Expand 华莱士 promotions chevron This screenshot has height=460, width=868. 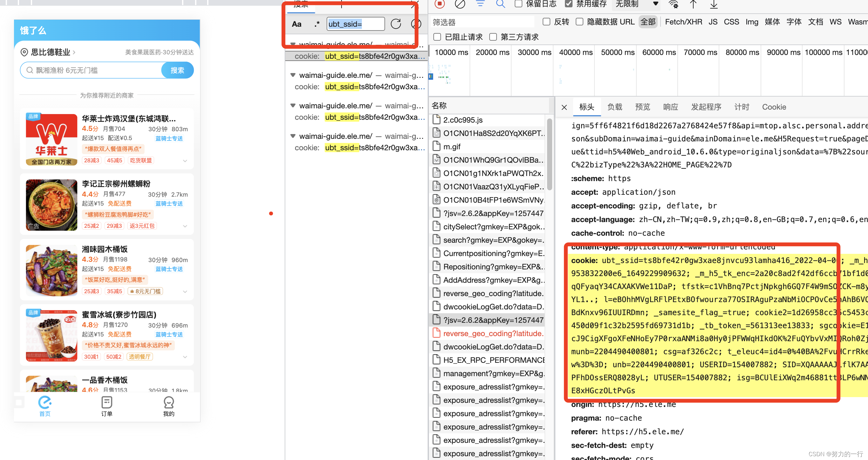point(185,161)
